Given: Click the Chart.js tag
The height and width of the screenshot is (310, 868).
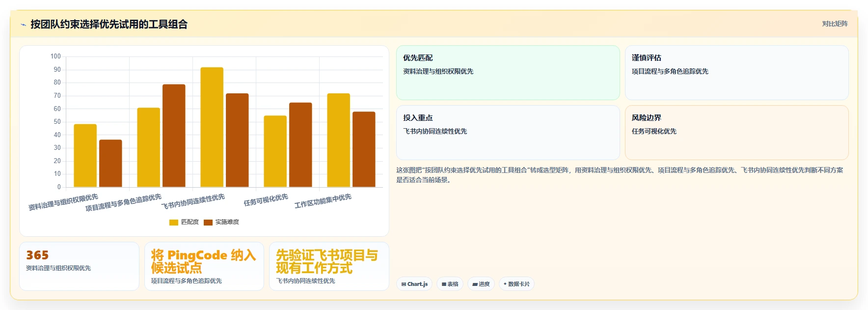Looking at the screenshot, I should (x=414, y=284).
